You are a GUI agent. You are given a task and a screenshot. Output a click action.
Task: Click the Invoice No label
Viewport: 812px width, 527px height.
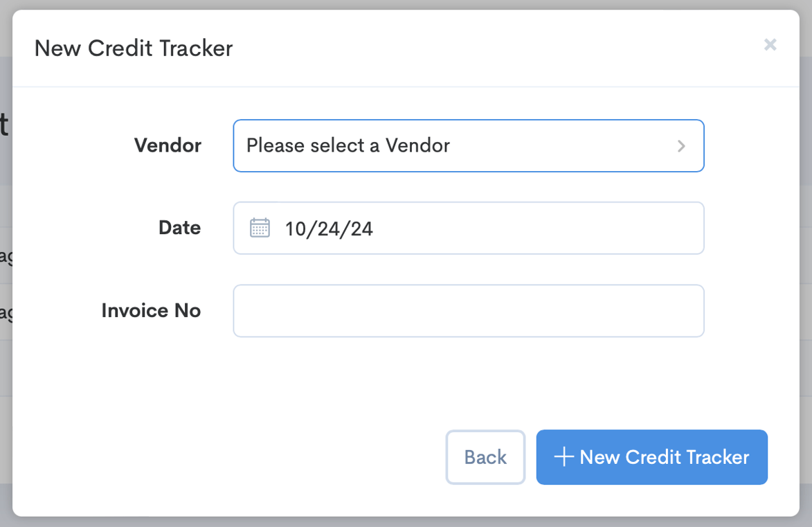[151, 310]
